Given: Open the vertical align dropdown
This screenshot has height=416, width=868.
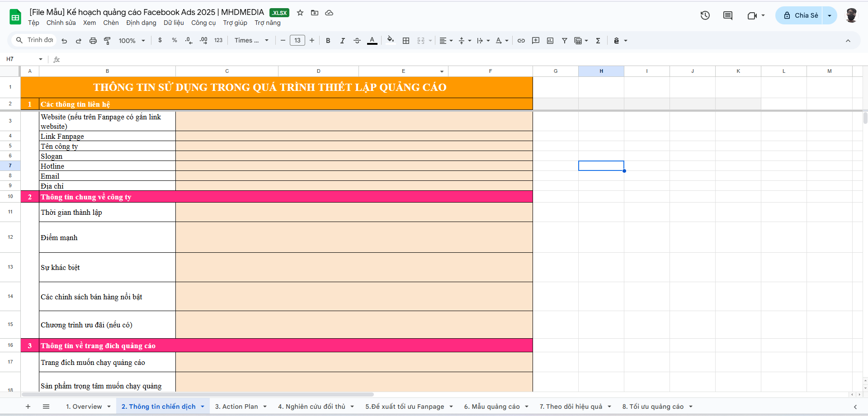Looking at the screenshot, I should pos(465,41).
